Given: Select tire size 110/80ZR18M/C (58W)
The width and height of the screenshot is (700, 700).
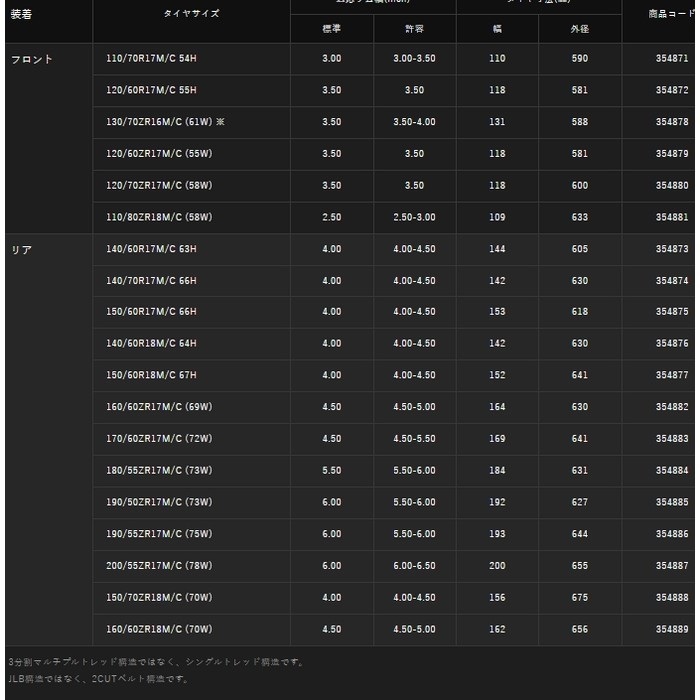Looking at the screenshot, I should click(159, 217).
